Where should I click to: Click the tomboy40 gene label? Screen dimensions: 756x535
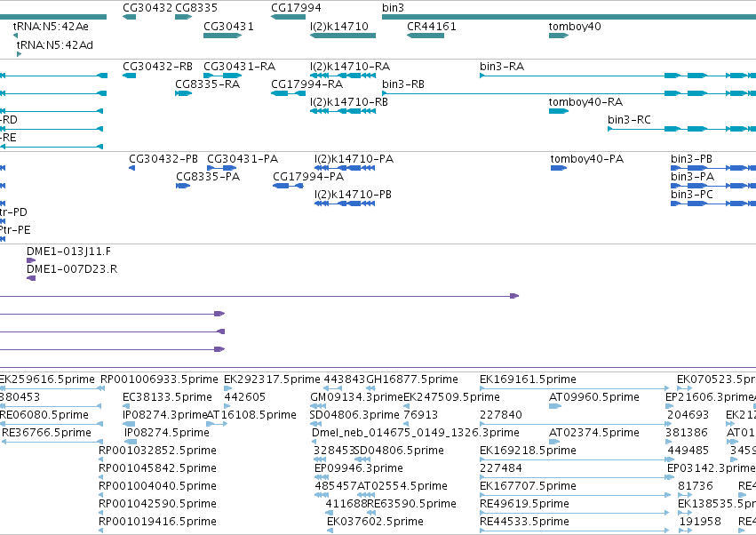click(575, 27)
